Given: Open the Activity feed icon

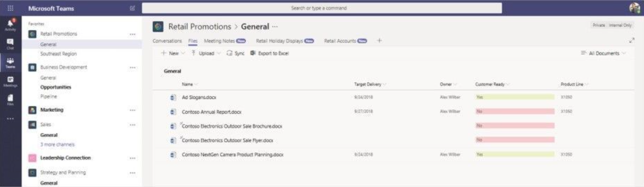Looking at the screenshot, I should (x=10, y=25).
